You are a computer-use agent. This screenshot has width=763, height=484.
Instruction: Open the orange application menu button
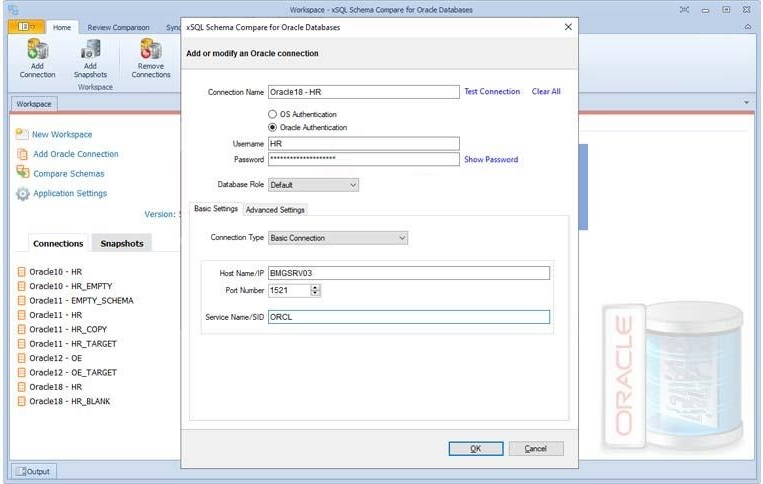click(x=26, y=27)
